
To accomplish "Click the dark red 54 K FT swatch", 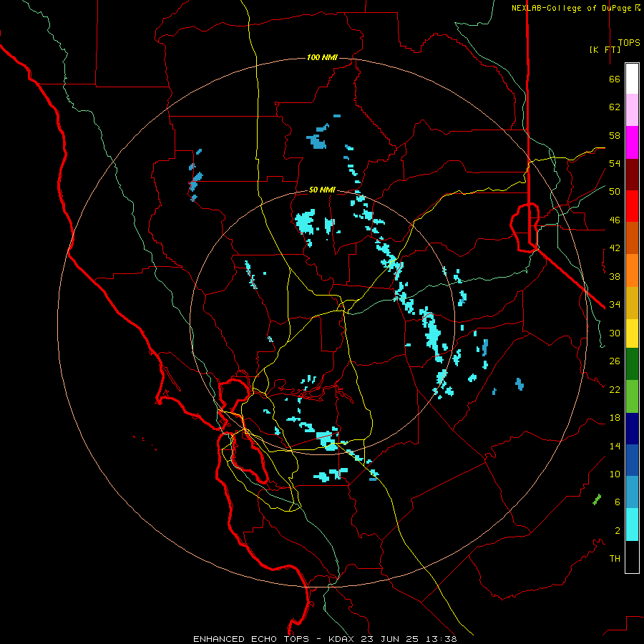I will pyautogui.click(x=632, y=175).
